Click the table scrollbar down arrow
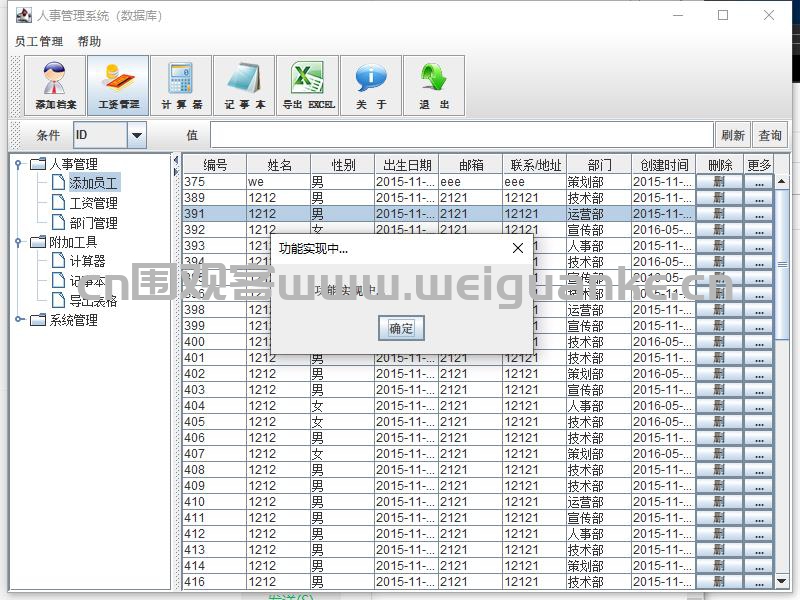Image resolution: width=800 pixels, height=600 pixels. point(782,581)
